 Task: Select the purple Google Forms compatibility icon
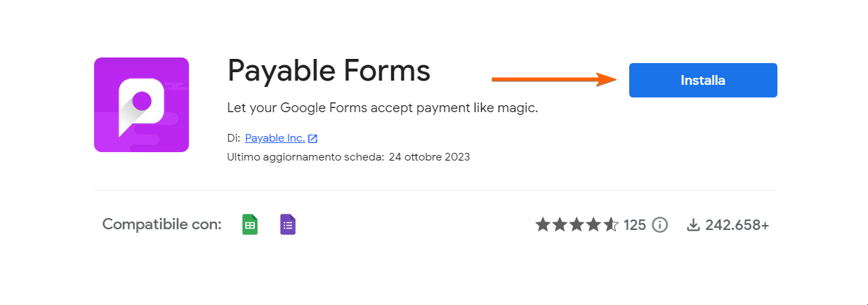coord(288,224)
